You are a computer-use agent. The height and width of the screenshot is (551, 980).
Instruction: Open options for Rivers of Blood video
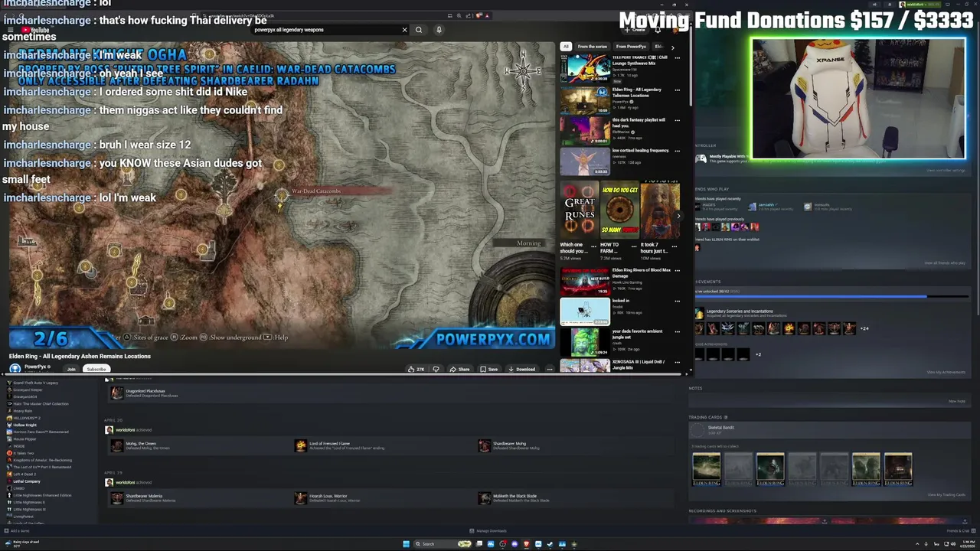pyautogui.click(x=677, y=270)
